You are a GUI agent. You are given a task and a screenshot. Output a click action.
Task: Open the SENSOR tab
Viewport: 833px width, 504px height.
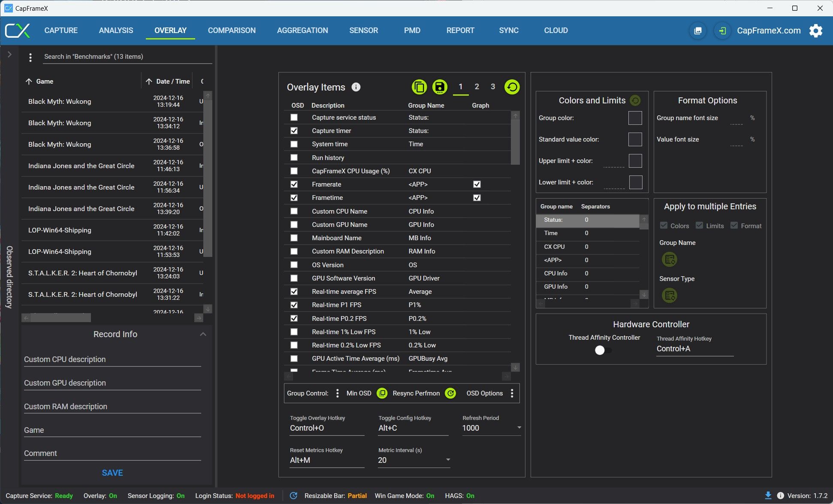[x=364, y=30]
